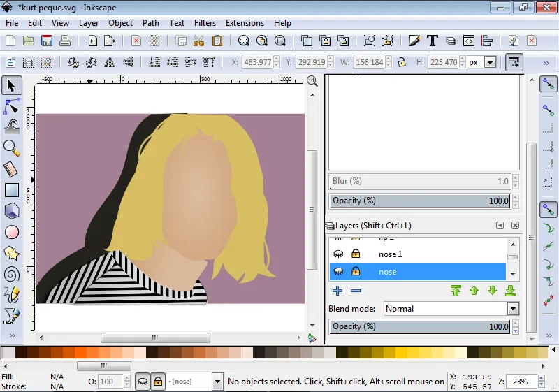
Task: Open the Path menu
Action: tap(150, 23)
